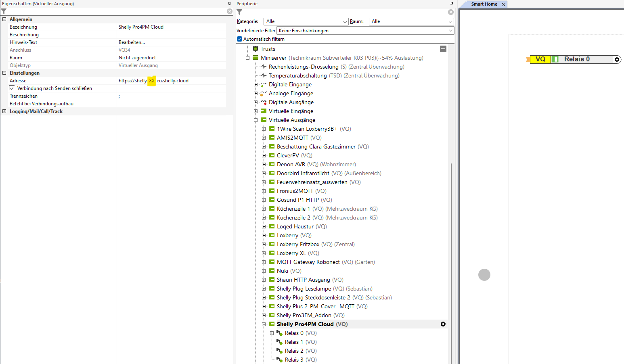Toggle Automatisch filtern checkbox

[x=240, y=39]
